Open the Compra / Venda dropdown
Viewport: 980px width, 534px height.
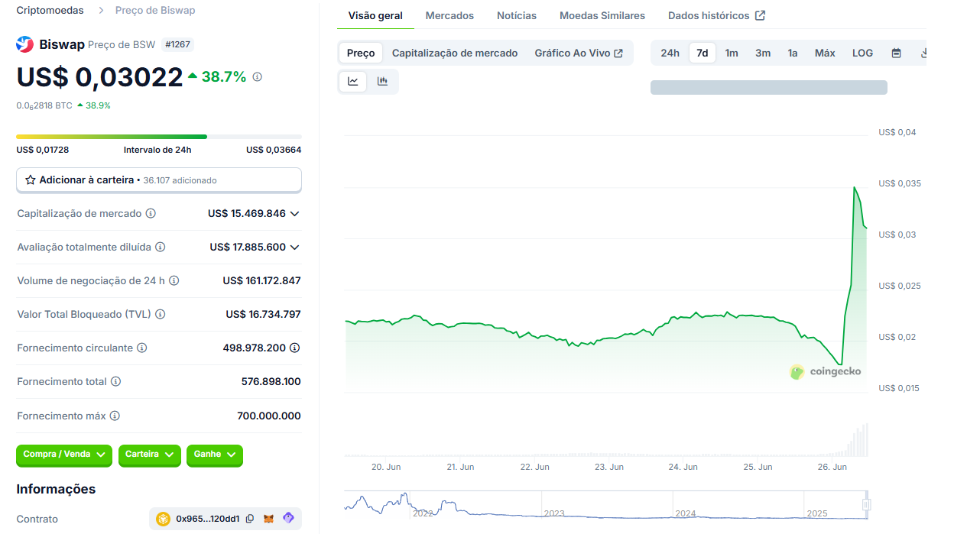64,455
